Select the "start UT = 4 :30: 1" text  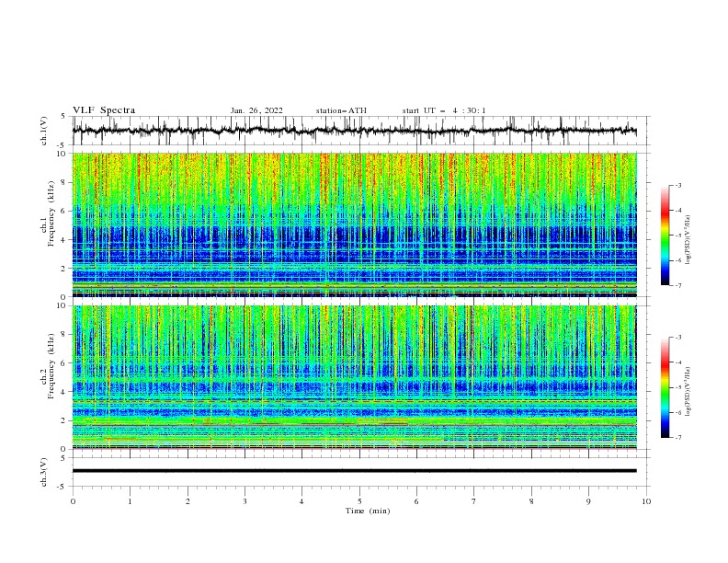444,110
